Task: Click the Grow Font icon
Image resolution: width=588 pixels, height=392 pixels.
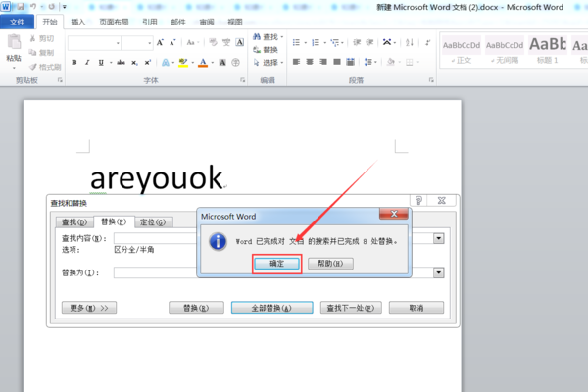Action: pos(160,42)
